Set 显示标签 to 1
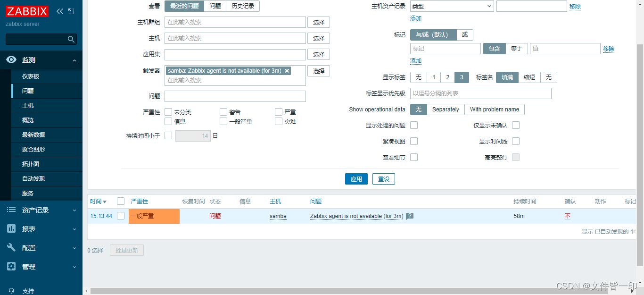Viewport: 644px width, 295px height. click(434, 77)
